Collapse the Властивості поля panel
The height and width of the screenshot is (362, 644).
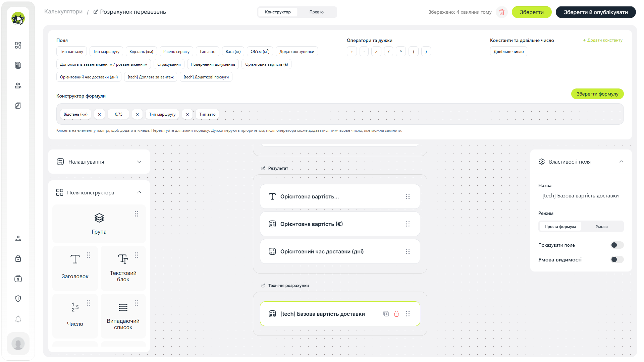(x=621, y=162)
